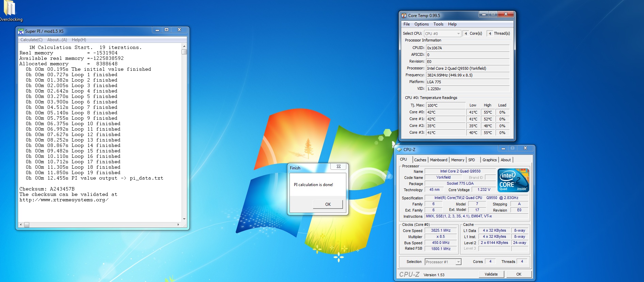Click the Processor name field in Core Temp
Screen dimensions: 644x282
point(468,68)
